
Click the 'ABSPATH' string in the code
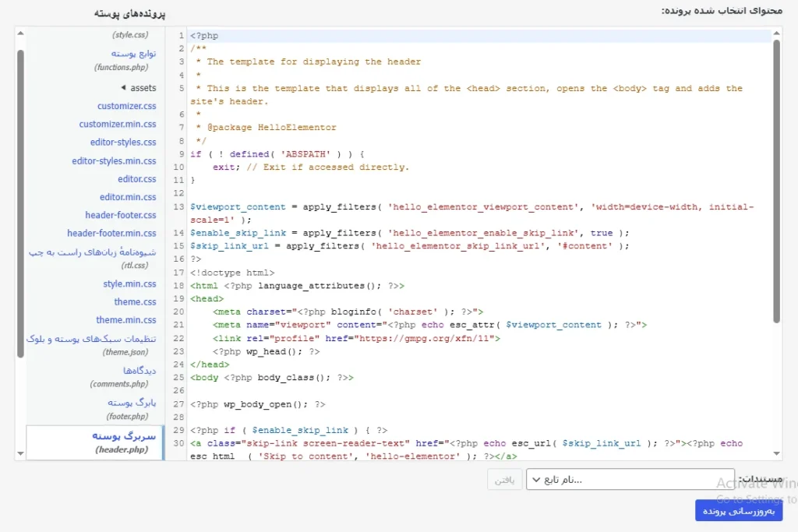coord(305,154)
